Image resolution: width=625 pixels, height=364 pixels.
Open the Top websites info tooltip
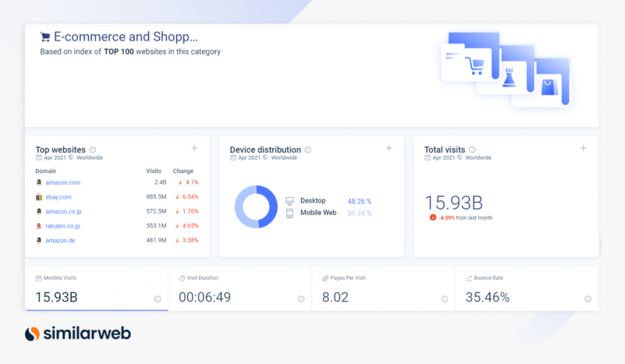[92, 149]
